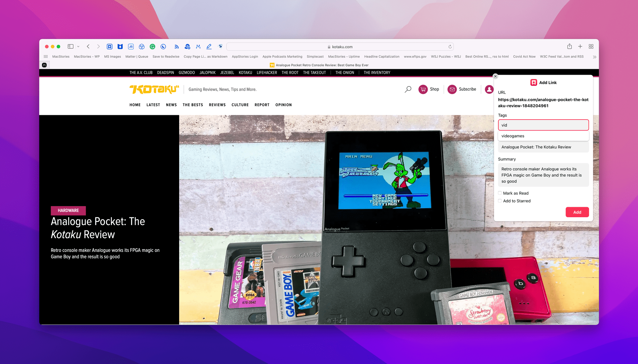Click the 3D cube extension icon
Screen dimensions: 638x364
pos(142,46)
